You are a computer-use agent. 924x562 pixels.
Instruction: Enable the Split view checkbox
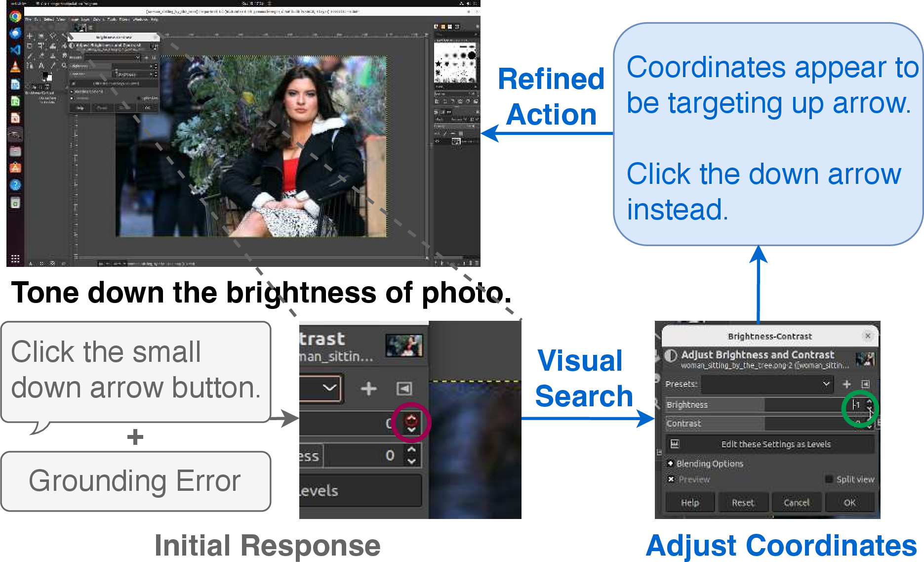pyautogui.click(x=829, y=479)
